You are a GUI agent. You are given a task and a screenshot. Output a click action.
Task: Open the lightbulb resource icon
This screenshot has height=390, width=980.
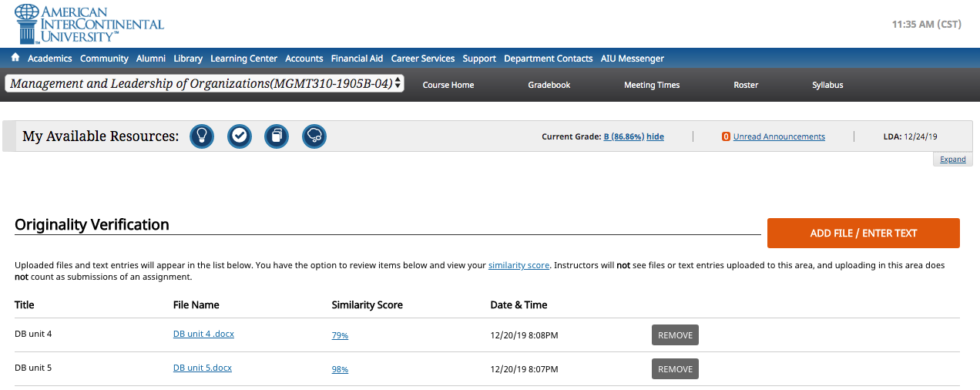coord(202,136)
